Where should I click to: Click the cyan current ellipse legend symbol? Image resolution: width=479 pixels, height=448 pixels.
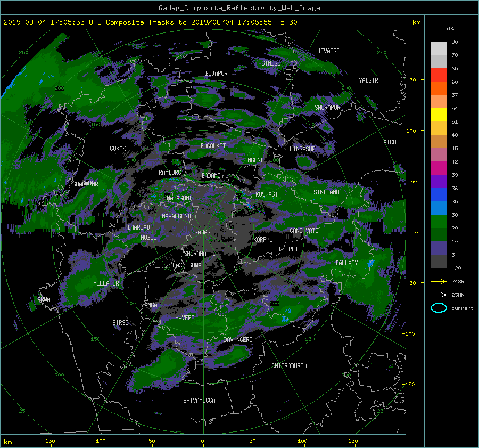(x=439, y=308)
